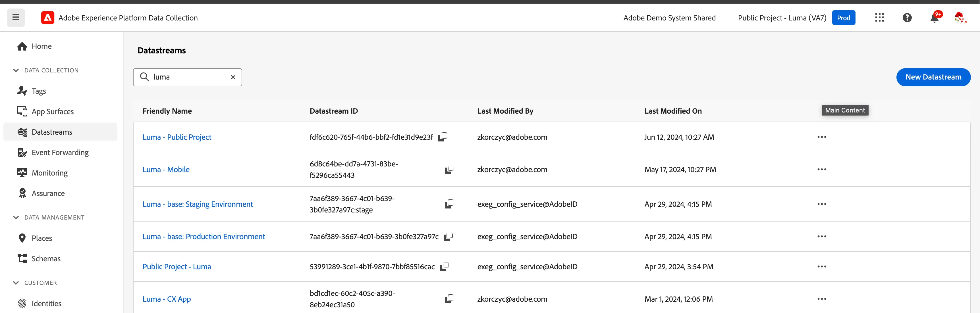Image resolution: width=980 pixels, height=313 pixels.
Task: Collapse the Data Collection section
Action: (x=16, y=70)
